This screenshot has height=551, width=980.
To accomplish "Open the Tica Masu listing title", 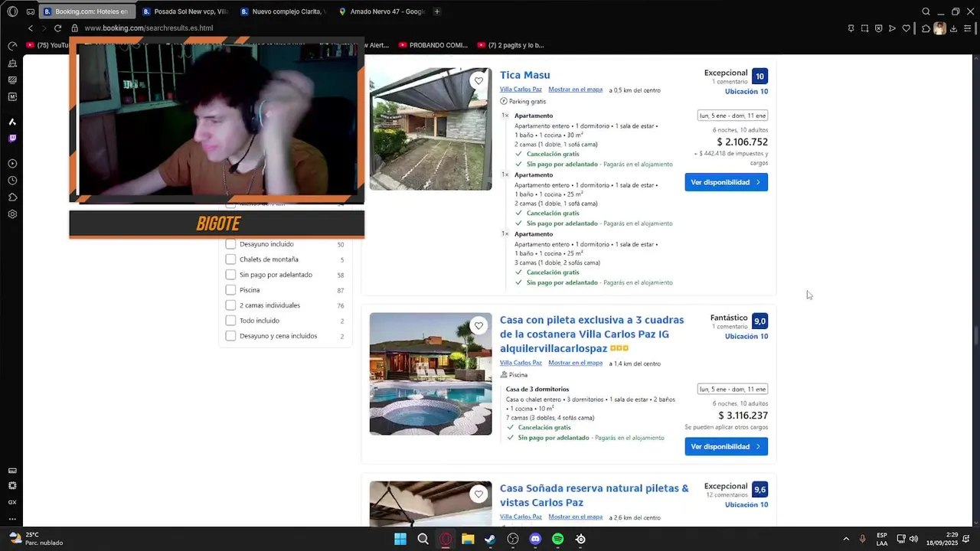I will coord(525,75).
